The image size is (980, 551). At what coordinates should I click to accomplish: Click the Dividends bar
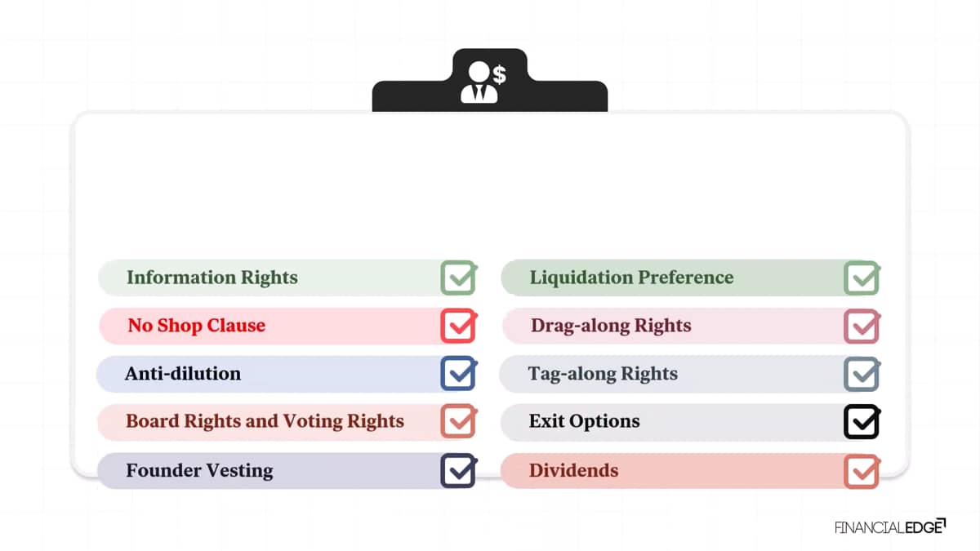coord(690,471)
